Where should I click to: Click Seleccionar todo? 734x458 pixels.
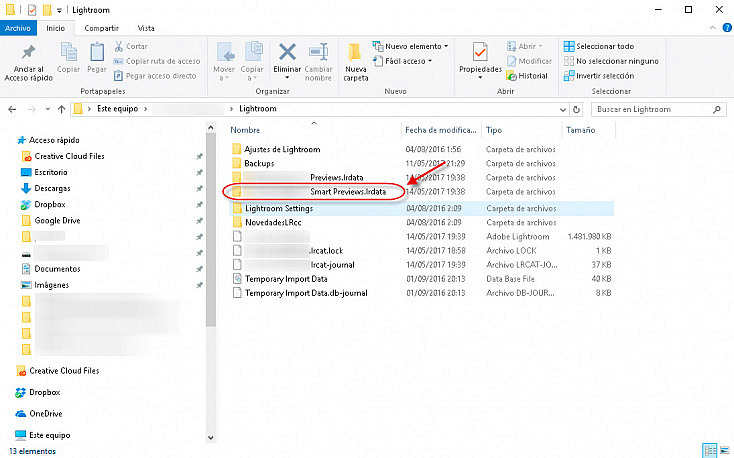[x=599, y=46]
